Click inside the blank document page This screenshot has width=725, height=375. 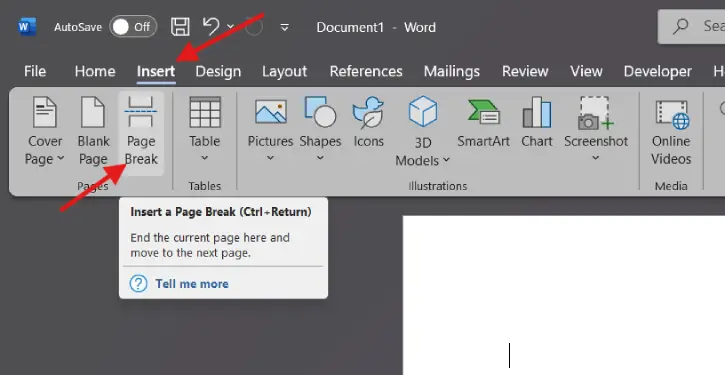(564, 295)
